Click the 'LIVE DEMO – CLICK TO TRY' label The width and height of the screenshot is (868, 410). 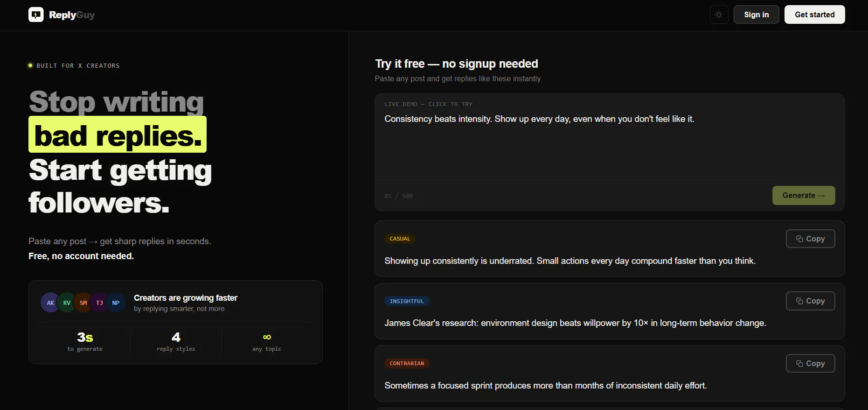pyautogui.click(x=429, y=104)
